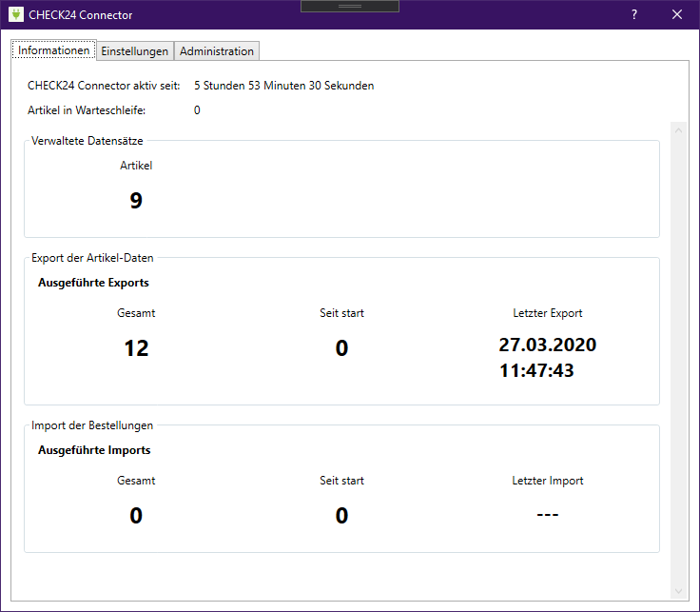Close the CHECK24 Connector window
The width and height of the screenshot is (700, 612).
[677, 14]
